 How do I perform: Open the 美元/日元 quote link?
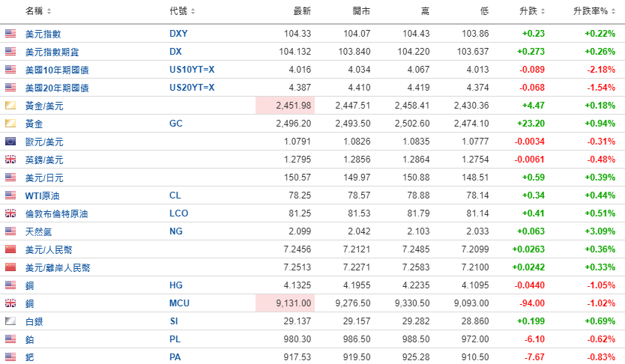point(44,178)
